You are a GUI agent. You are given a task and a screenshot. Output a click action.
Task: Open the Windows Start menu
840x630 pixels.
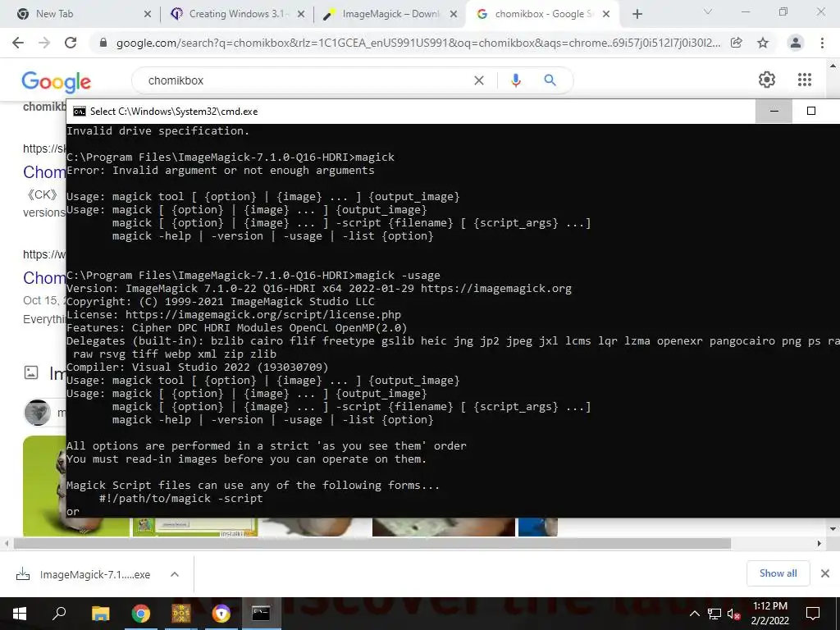click(20, 614)
